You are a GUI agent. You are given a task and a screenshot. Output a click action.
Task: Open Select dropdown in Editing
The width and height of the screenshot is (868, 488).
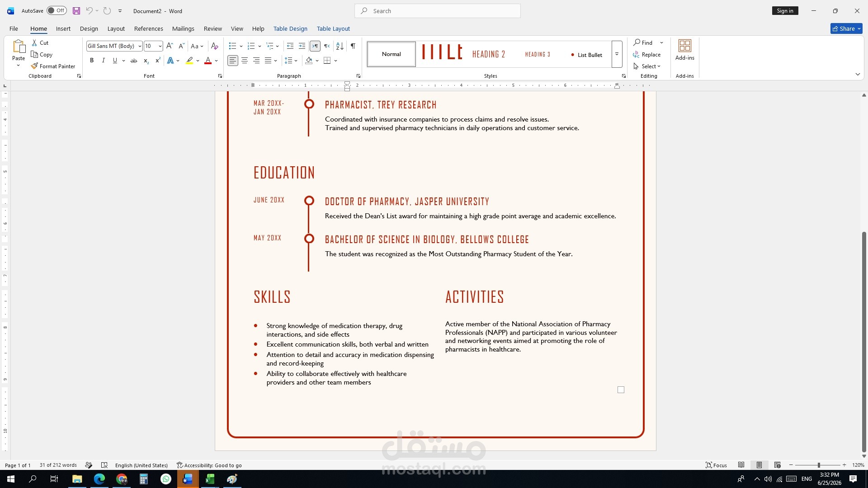(x=647, y=66)
